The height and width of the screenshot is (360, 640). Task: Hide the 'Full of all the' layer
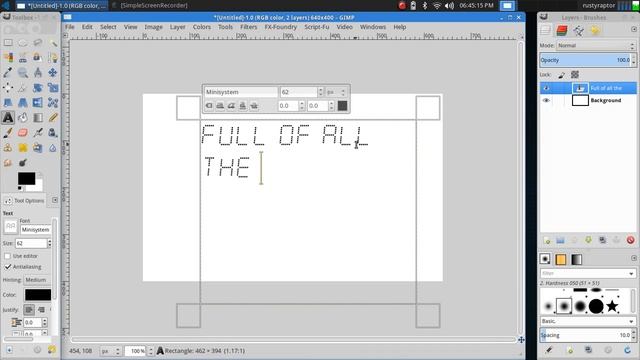[x=546, y=88]
